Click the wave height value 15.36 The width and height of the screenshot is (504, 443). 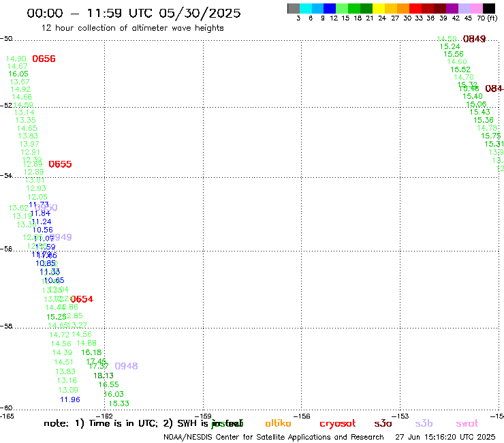click(484, 120)
